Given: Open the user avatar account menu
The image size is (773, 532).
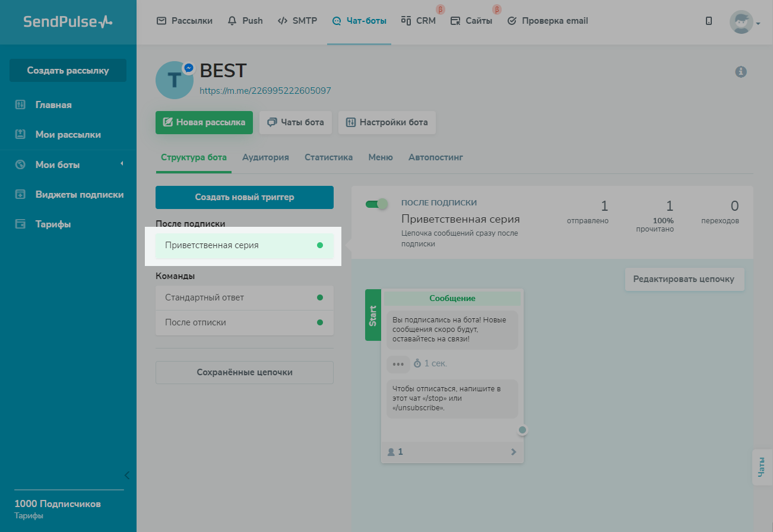Looking at the screenshot, I should coord(745,22).
